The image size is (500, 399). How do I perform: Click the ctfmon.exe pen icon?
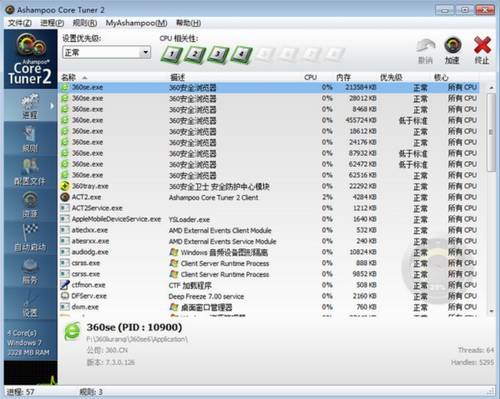tap(65, 285)
